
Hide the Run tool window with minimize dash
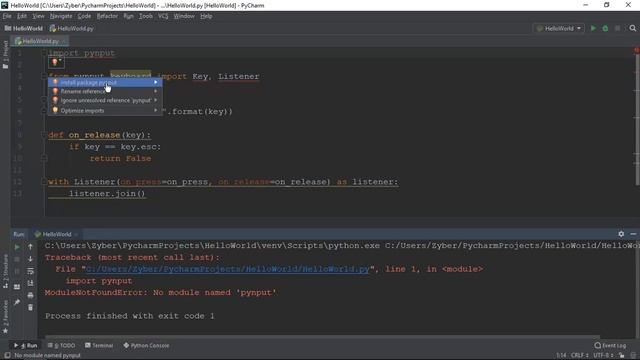633,234
